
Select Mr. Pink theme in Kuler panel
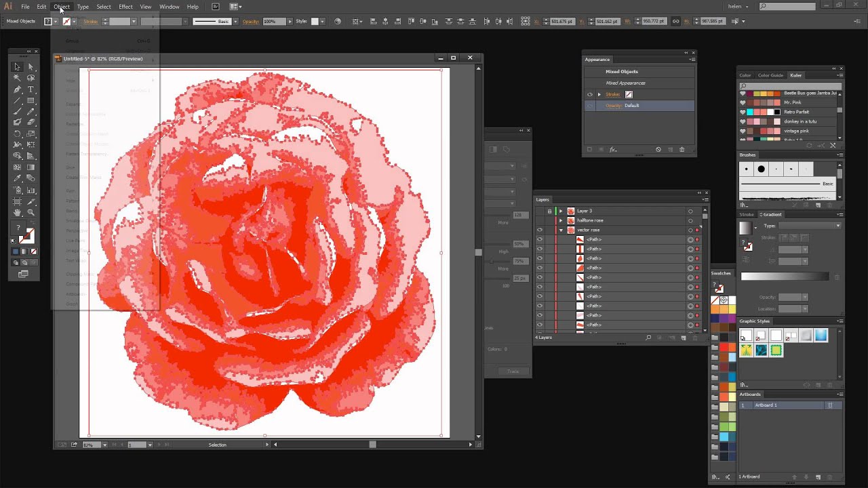pyautogui.click(x=788, y=102)
